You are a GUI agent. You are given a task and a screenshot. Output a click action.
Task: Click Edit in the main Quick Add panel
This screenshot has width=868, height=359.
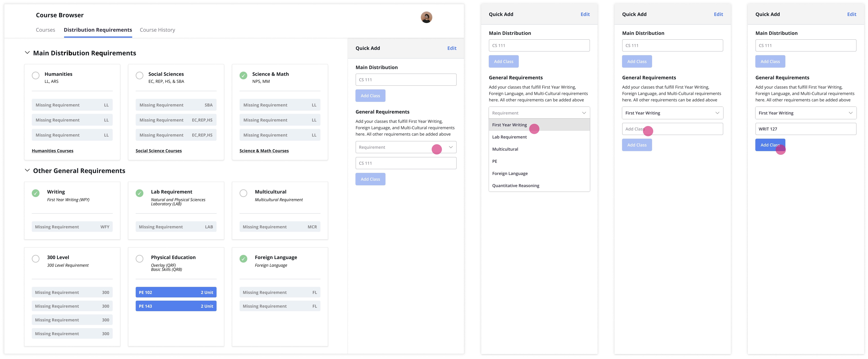pyautogui.click(x=452, y=48)
